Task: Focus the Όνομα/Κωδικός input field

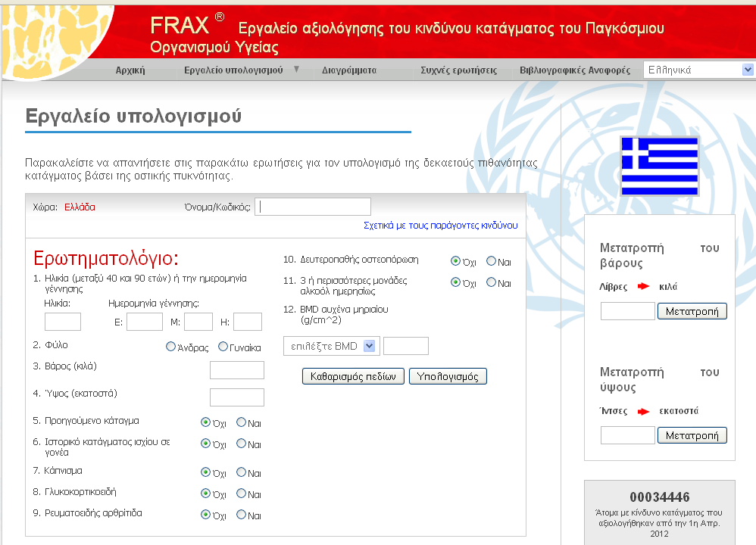Action: 313,207
